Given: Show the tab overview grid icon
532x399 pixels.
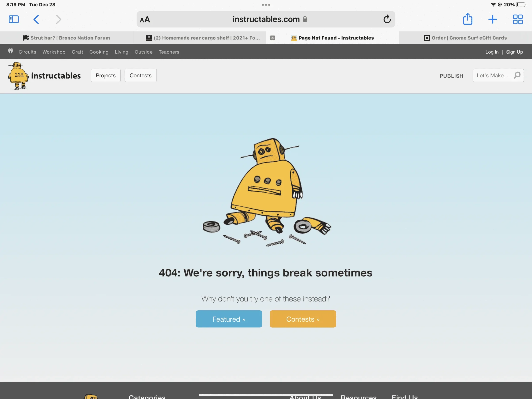Looking at the screenshot, I should 518,19.
